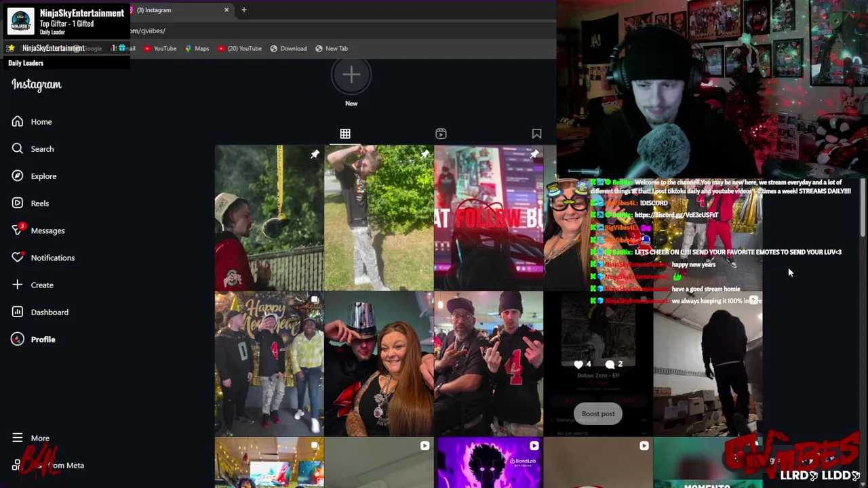Viewport: 868px width, 488px height.
Task: Click the Notifications label in sidebar
Action: (53, 258)
